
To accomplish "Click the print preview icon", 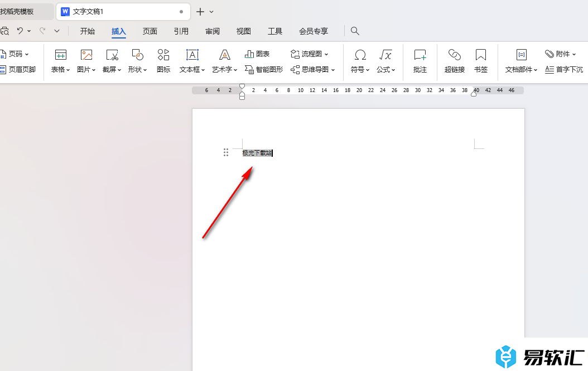I will pos(4,31).
